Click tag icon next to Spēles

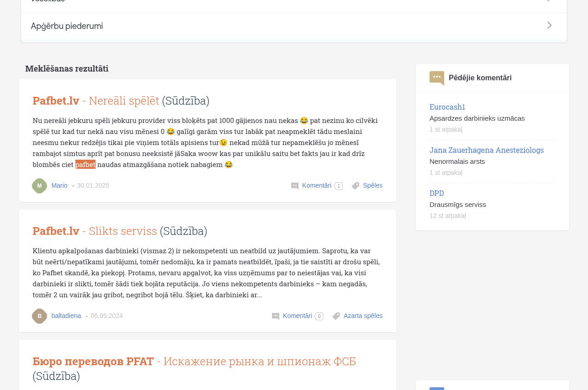356,186
